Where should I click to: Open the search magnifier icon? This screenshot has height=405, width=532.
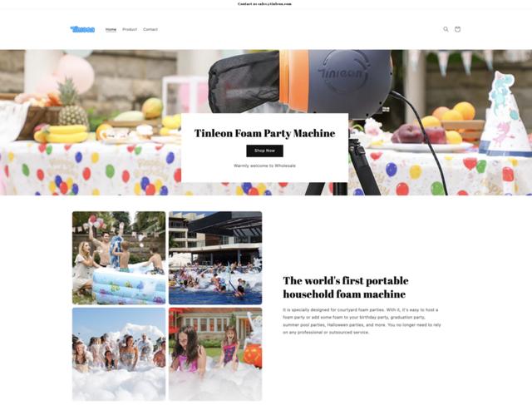tap(446, 29)
